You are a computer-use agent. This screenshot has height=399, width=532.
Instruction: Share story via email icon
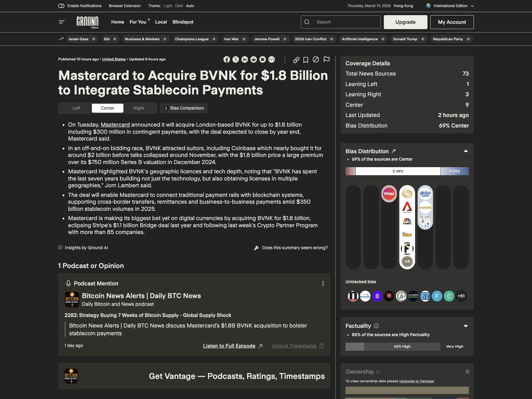coord(263,59)
